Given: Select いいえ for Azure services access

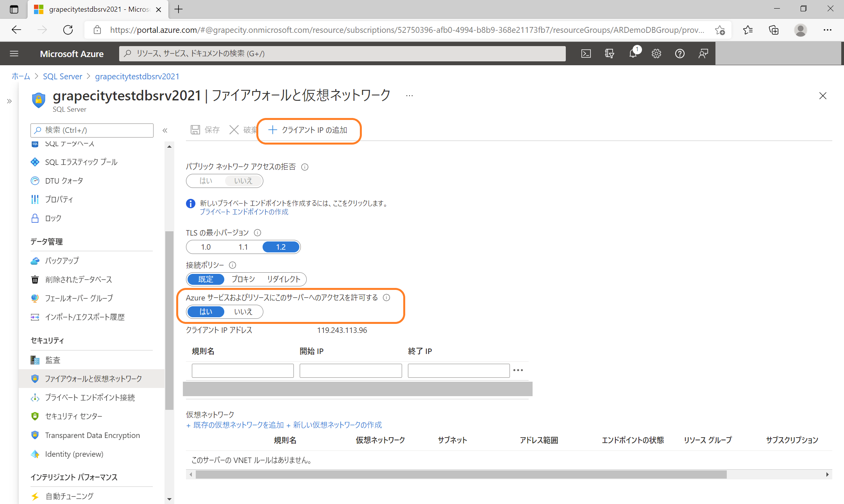Looking at the screenshot, I should [x=243, y=312].
